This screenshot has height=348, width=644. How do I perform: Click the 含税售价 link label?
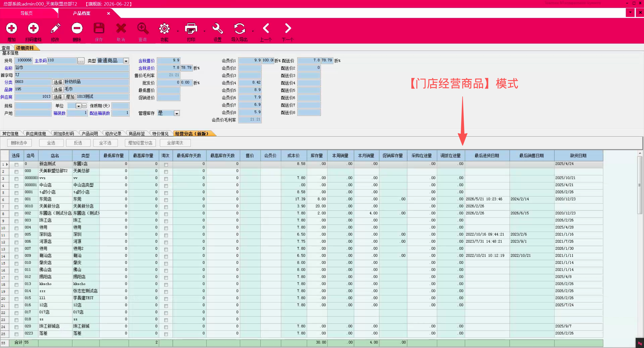[146, 61]
